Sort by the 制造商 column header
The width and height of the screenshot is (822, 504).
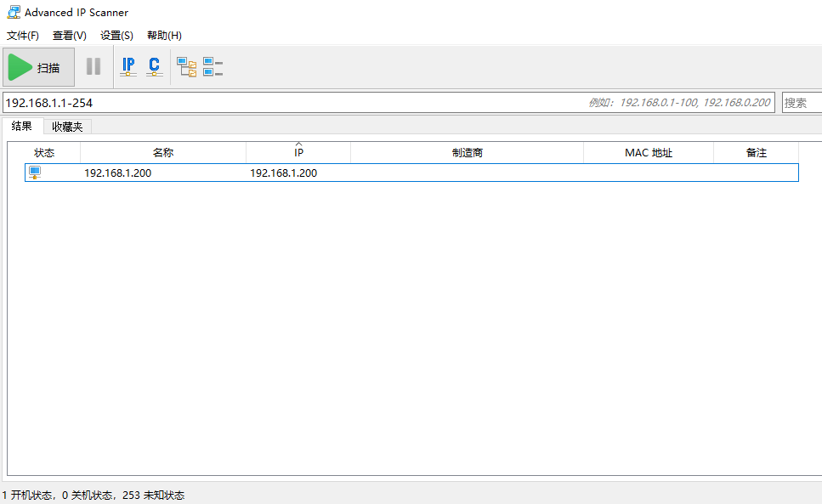click(x=467, y=152)
